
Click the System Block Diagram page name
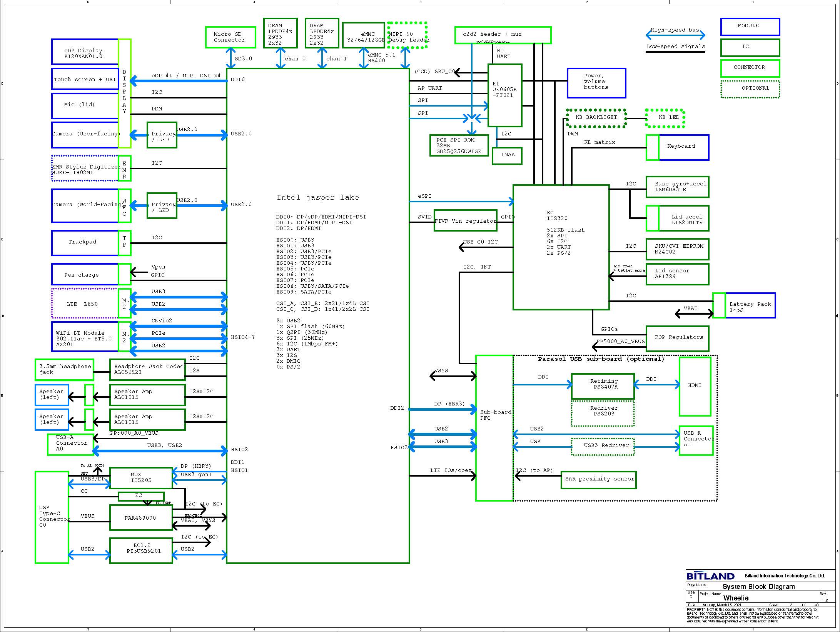[758, 587]
